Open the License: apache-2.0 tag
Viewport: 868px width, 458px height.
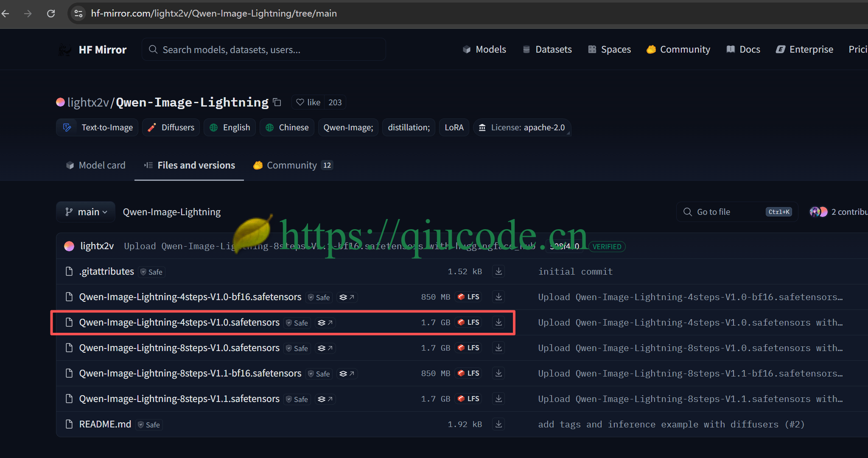pos(522,127)
